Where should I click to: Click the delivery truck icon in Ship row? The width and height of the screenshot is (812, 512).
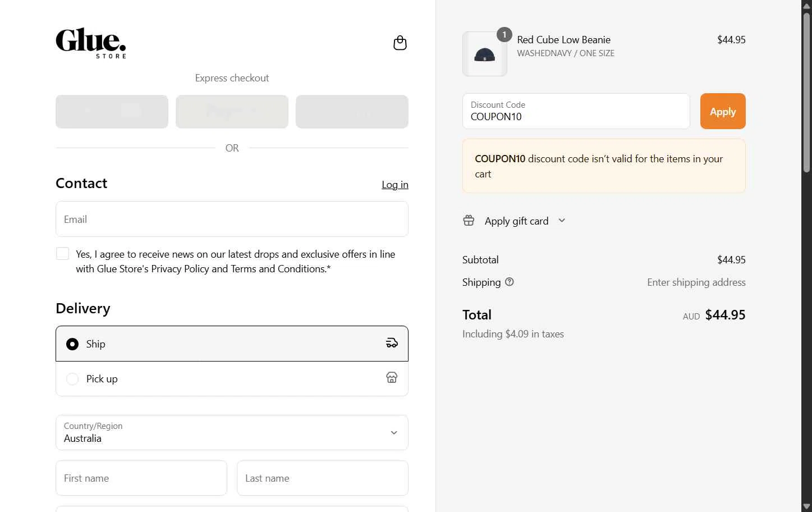392,343
